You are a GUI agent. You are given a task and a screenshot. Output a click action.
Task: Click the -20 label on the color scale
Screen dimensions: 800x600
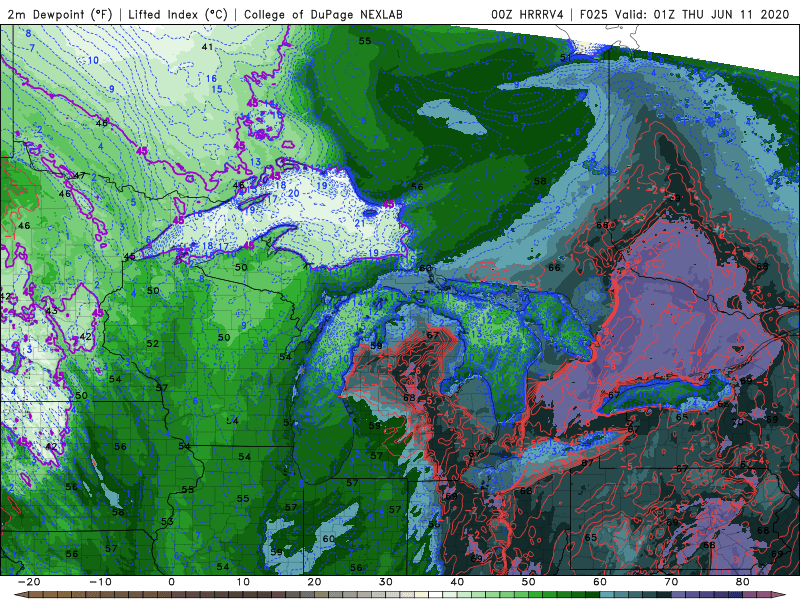click(28, 582)
